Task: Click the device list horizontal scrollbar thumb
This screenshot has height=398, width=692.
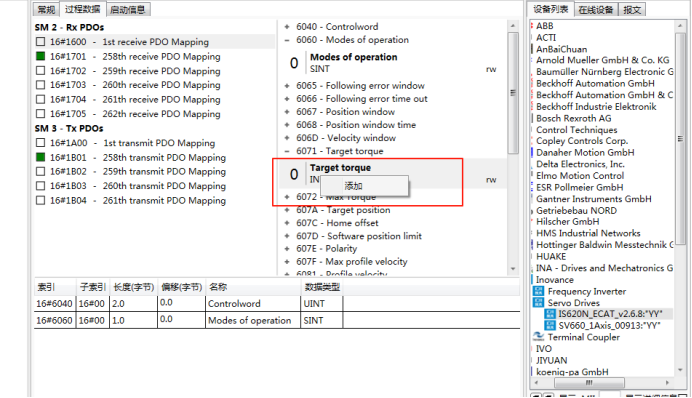Action: coord(589,382)
